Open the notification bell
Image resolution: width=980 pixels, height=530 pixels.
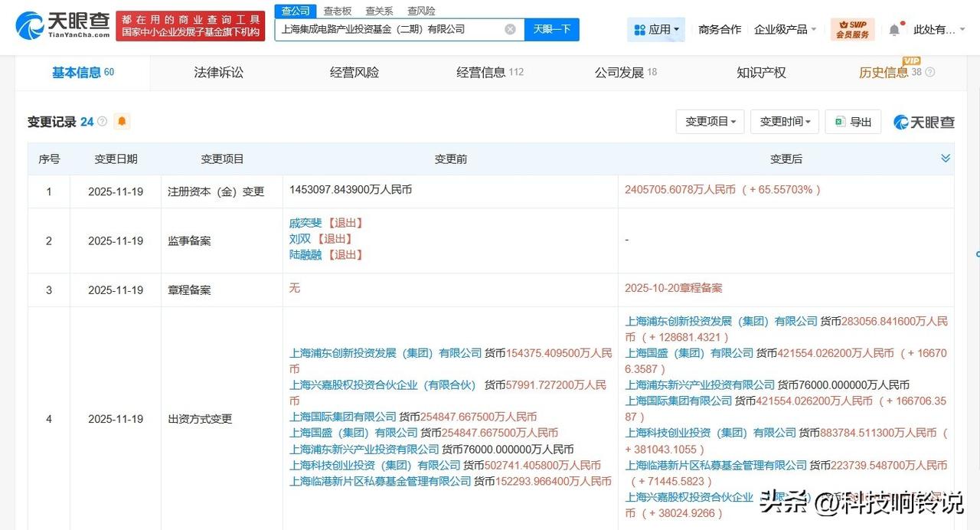[x=894, y=30]
